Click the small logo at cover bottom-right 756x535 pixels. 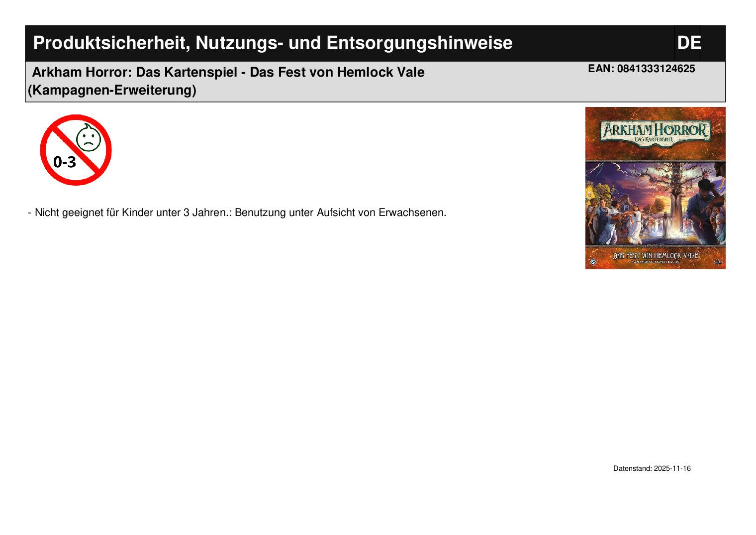pos(718,262)
